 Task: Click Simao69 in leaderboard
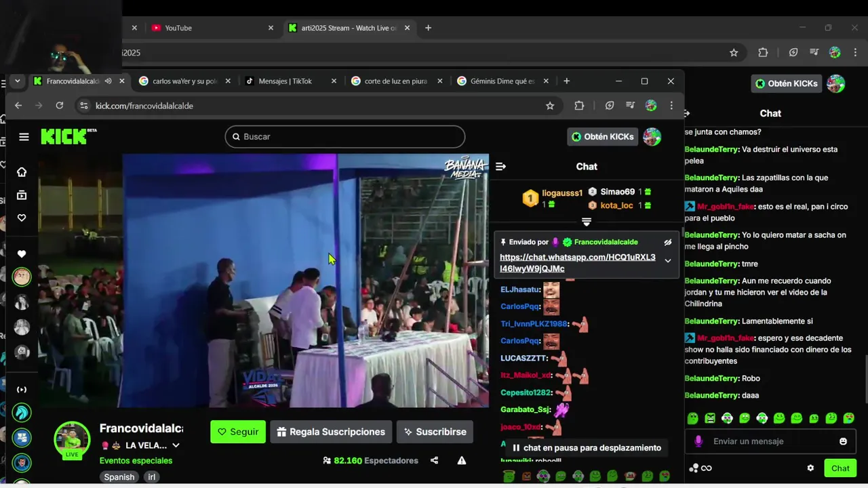pyautogui.click(x=617, y=192)
